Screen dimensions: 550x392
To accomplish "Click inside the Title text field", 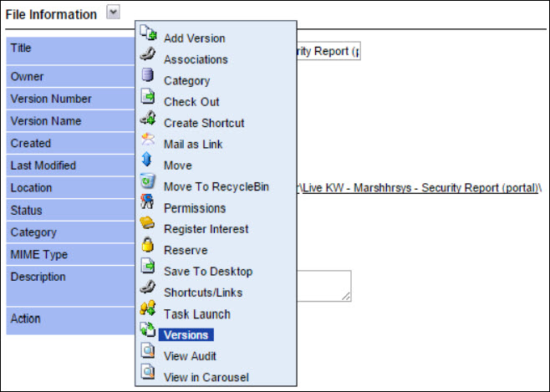I will coord(328,51).
